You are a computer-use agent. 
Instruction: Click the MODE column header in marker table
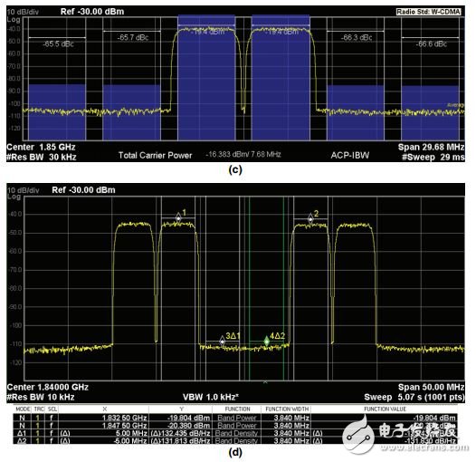coord(23,409)
